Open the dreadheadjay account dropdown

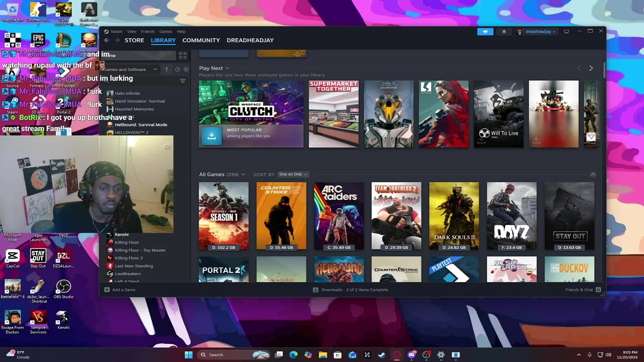click(536, 31)
